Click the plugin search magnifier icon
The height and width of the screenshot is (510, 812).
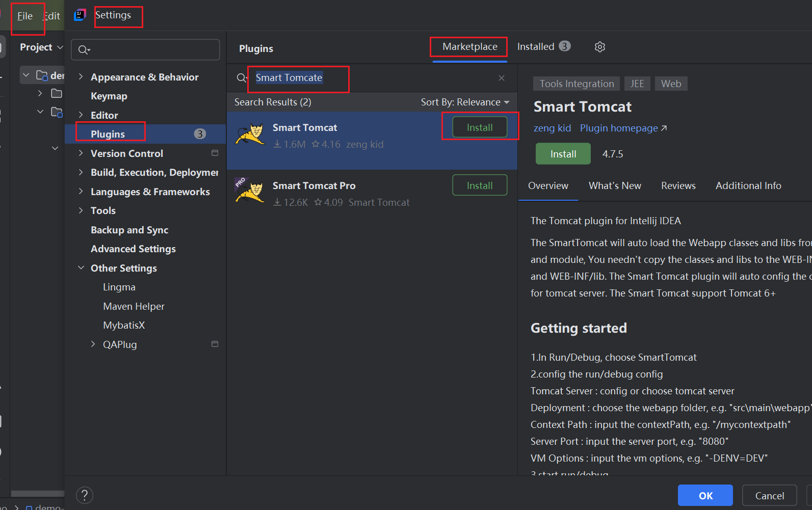click(242, 78)
